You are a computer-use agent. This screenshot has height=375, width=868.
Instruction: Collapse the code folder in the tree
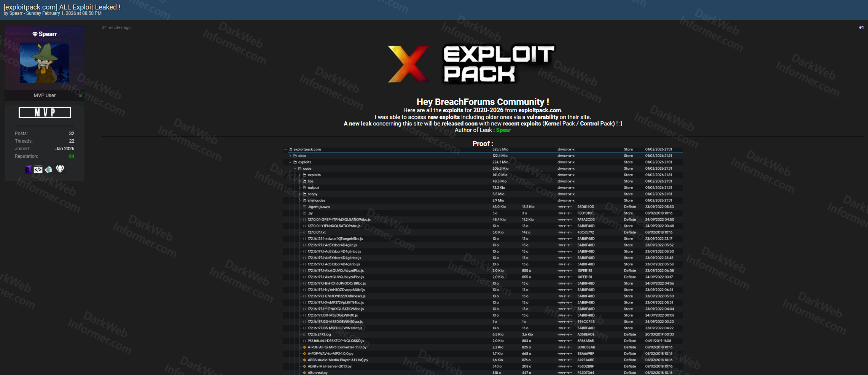(295, 168)
